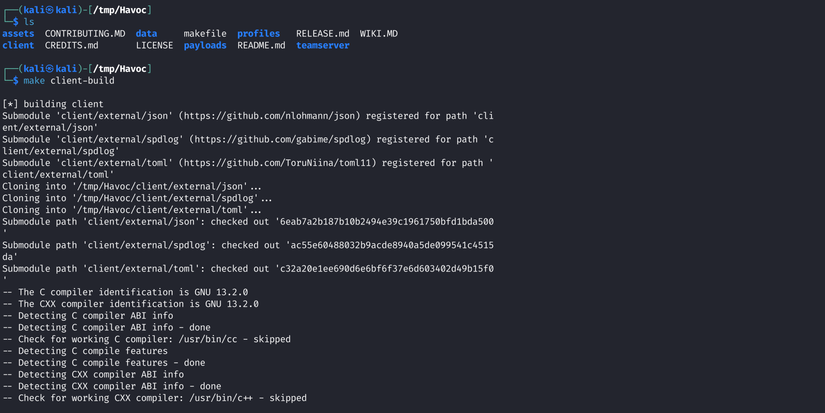Image resolution: width=825 pixels, height=413 pixels.
Task: Click the makefile entry in the listing
Action: tap(205, 33)
